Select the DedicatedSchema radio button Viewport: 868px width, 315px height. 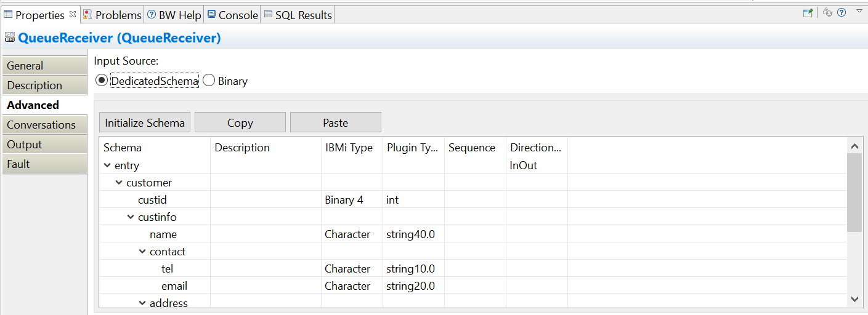pyautogui.click(x=102, y=81)
